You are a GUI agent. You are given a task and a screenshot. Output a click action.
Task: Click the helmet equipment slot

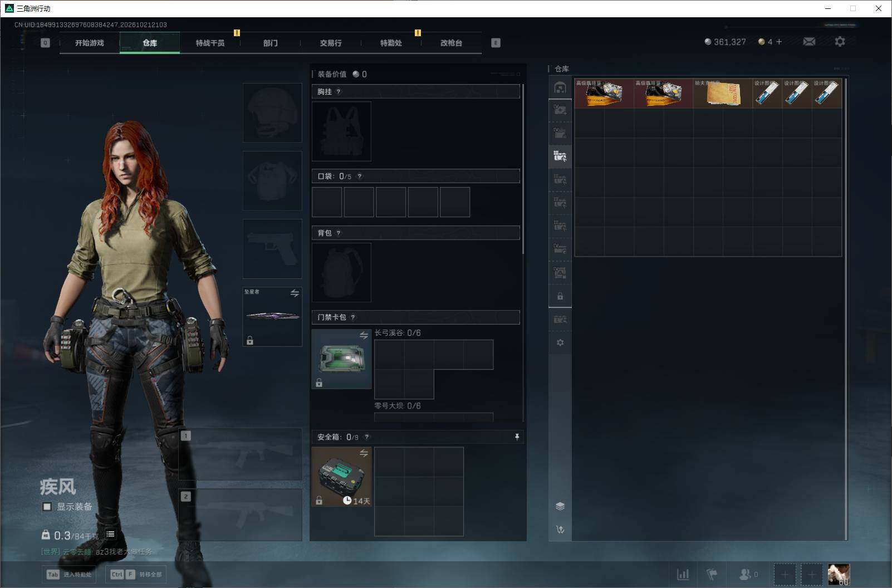pos(272,112)
